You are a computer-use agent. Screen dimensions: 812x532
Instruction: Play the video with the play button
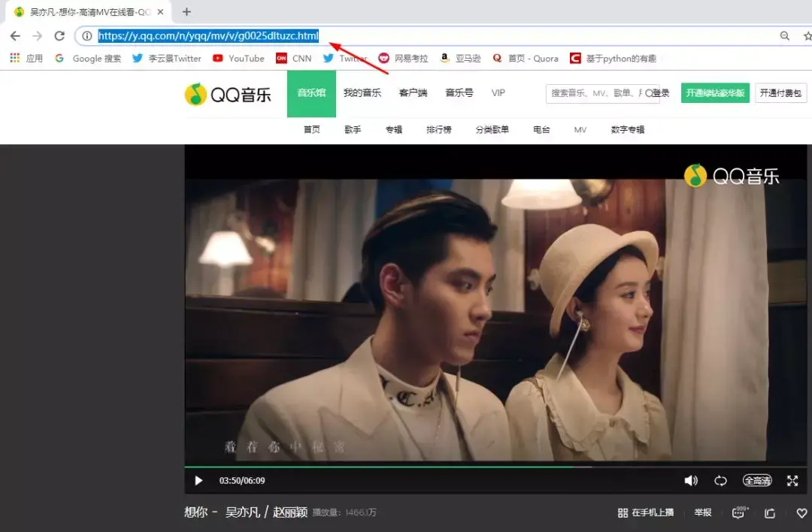tap(198, 481)
